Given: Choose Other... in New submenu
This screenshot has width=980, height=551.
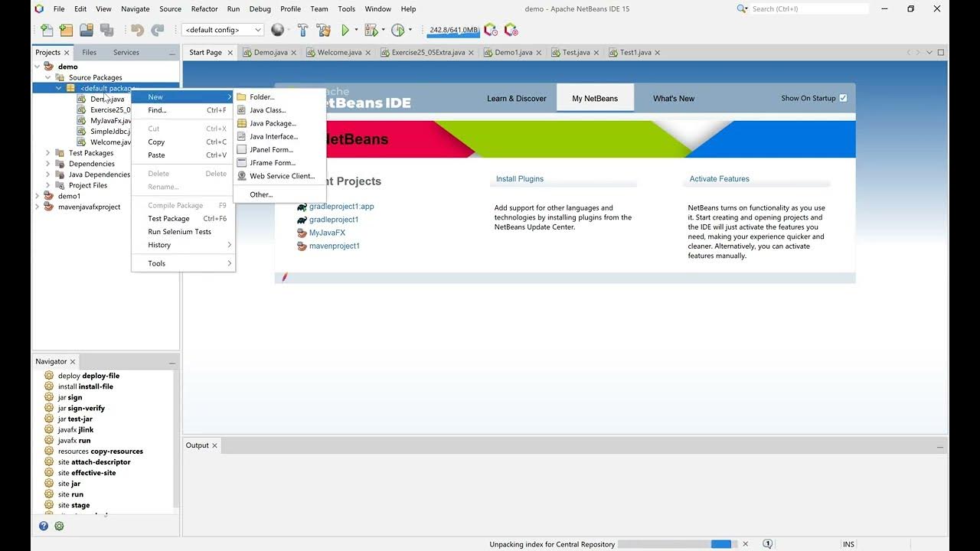Looking at the screenshot, I should [279, 194].
